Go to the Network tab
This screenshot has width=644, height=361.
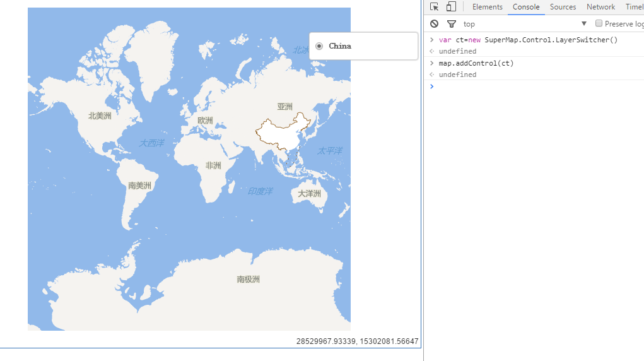pyautogui.click(x=600, y=7)
